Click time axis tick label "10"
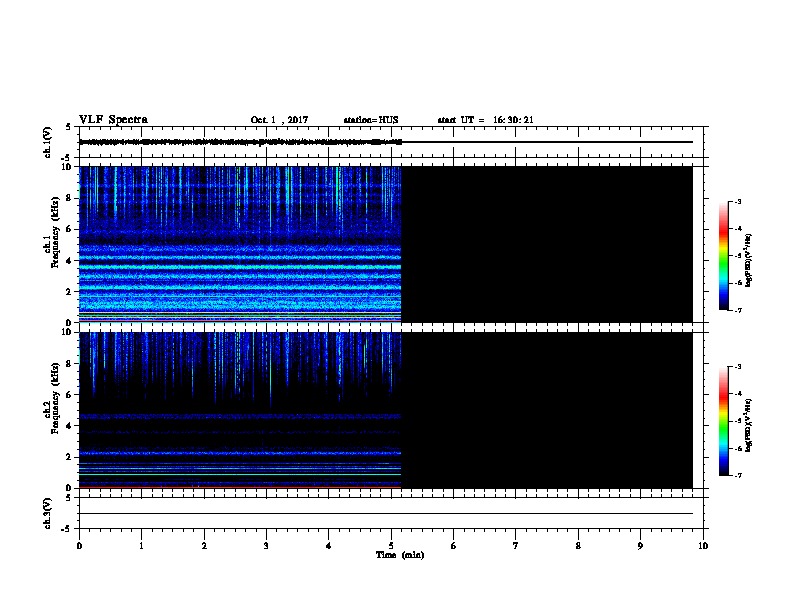This screenshot has width=792, height=612. tap(703, 546)
